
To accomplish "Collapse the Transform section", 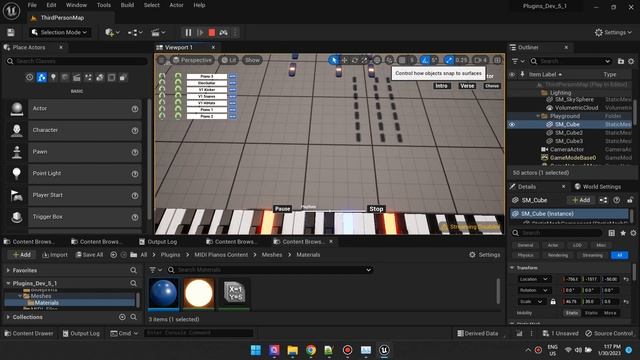I will (512, 268).
